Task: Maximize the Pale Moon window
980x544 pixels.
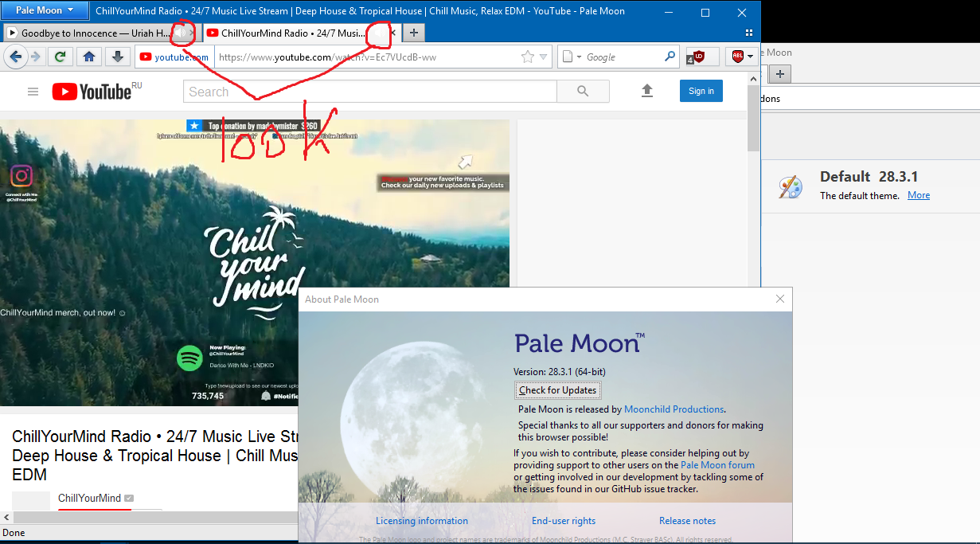Action: (x=705, y=12)
